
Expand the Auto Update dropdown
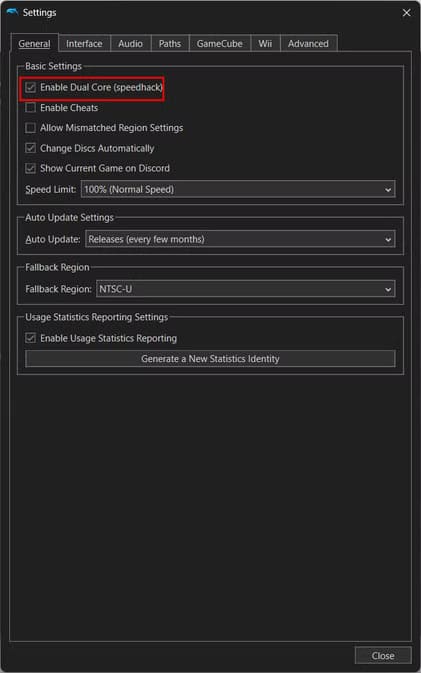coord(240,239)
